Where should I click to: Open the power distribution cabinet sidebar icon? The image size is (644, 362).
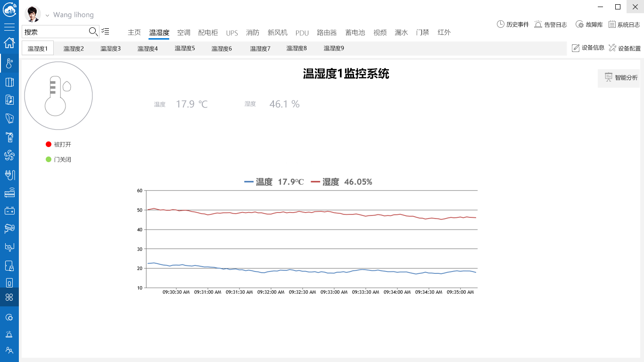(9, 99)
